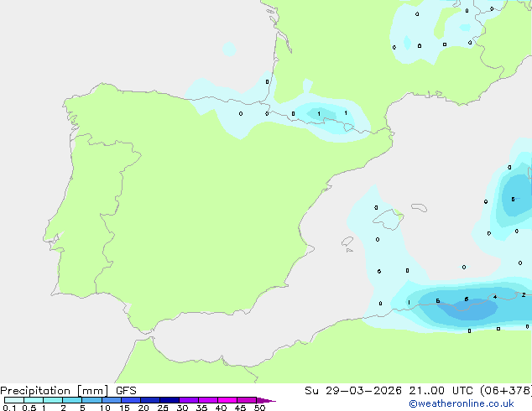Click the 0.1–0.5 mm legend color swatch

tap(14, 400)
